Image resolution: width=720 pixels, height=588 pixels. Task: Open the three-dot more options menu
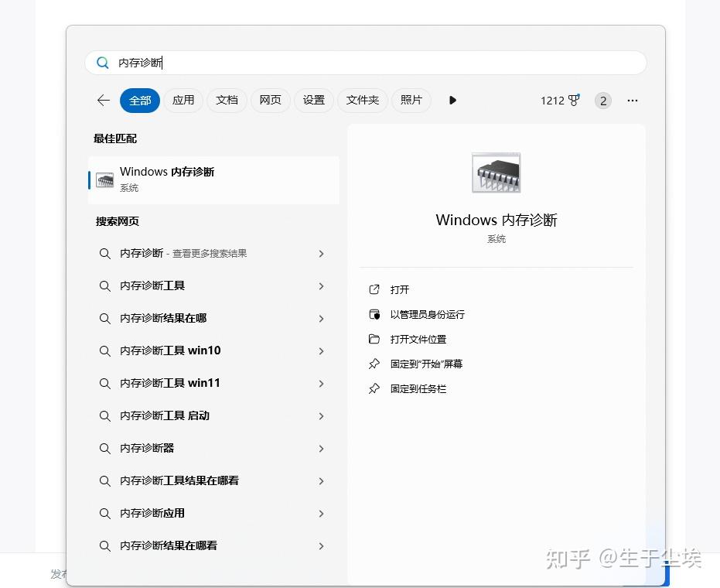[633, 101]
